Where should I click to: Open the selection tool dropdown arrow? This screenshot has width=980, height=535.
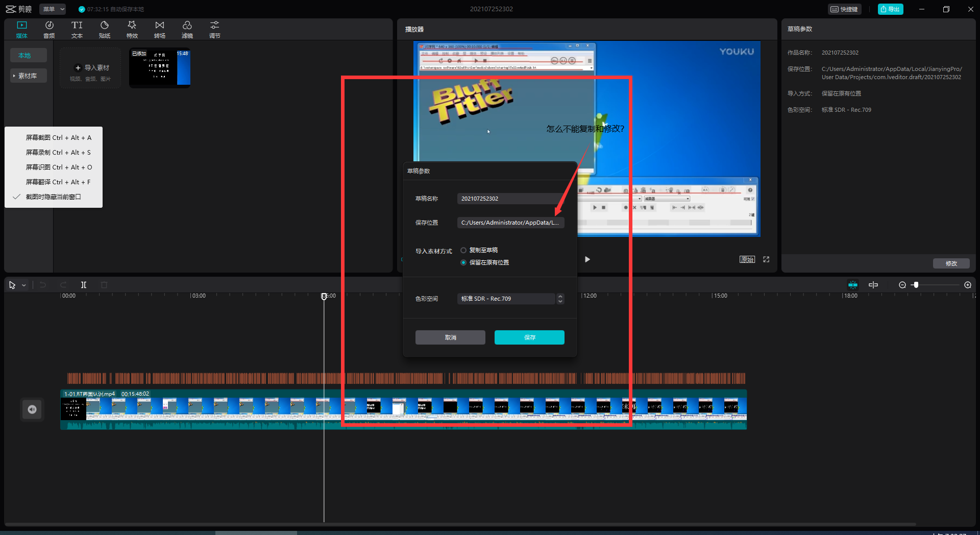point(24,285)
